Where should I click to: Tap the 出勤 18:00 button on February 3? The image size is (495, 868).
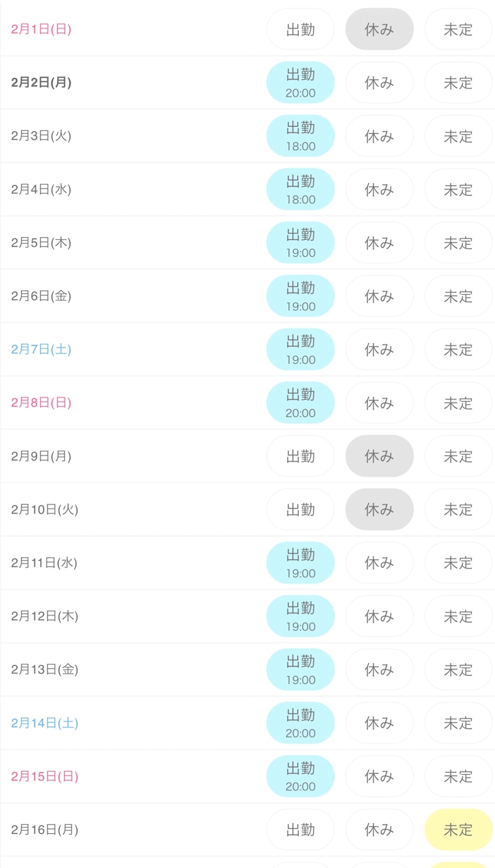(301, 136)
